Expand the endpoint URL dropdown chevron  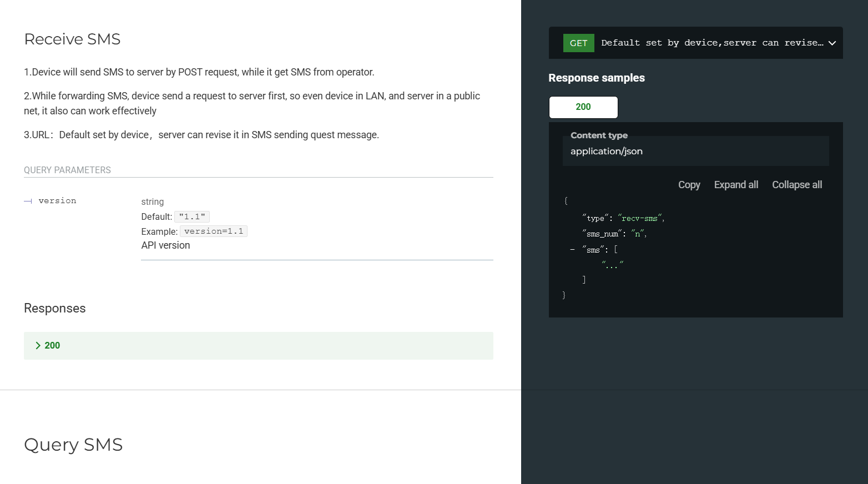pos(832,43)
